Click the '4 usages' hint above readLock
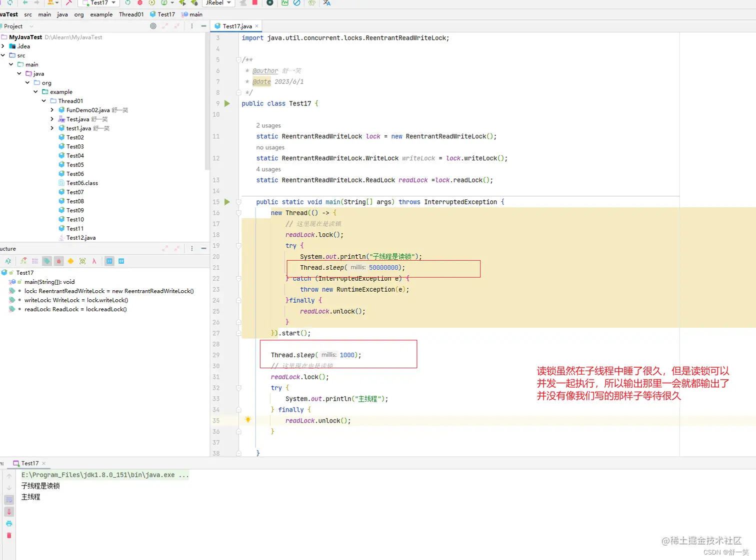Screen dimensions: 756x560 (x=268, y=169)
